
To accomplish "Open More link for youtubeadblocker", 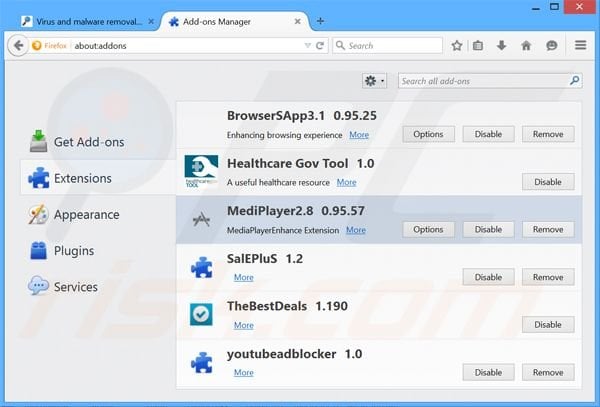I will coord(244,373).
